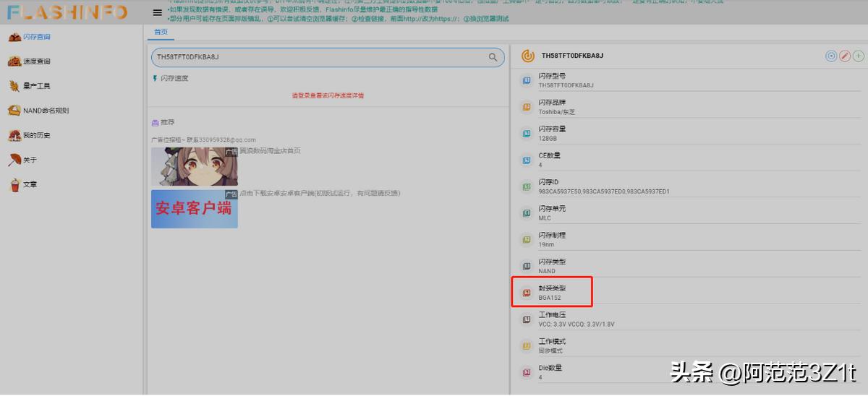This screenshot has height=396, width=868.
Task: Select the 19nm process value
Action: [546, 244]
